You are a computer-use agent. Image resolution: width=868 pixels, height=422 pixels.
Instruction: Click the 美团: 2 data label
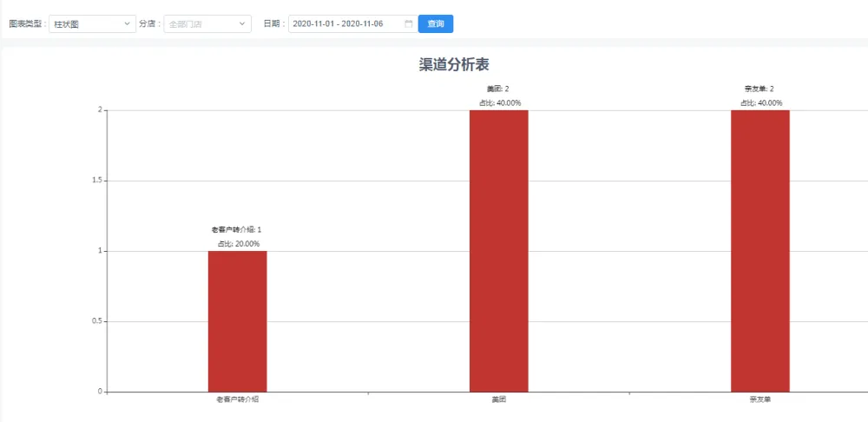pos(498,89)
